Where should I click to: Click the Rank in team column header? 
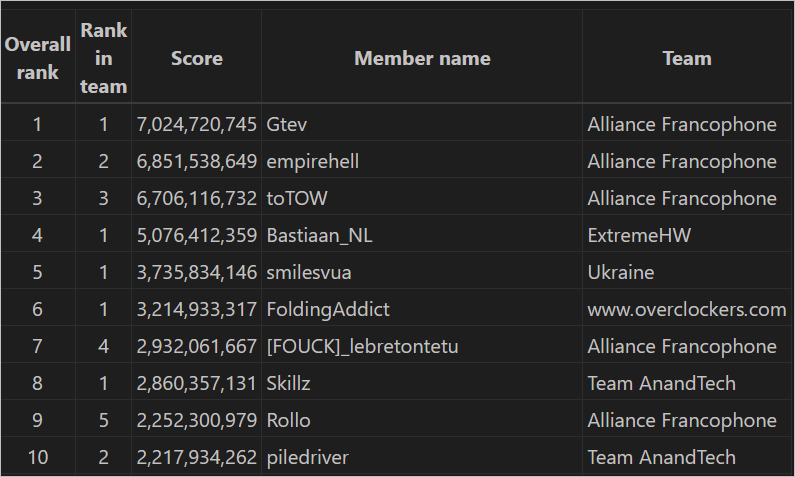pos(104,58)
